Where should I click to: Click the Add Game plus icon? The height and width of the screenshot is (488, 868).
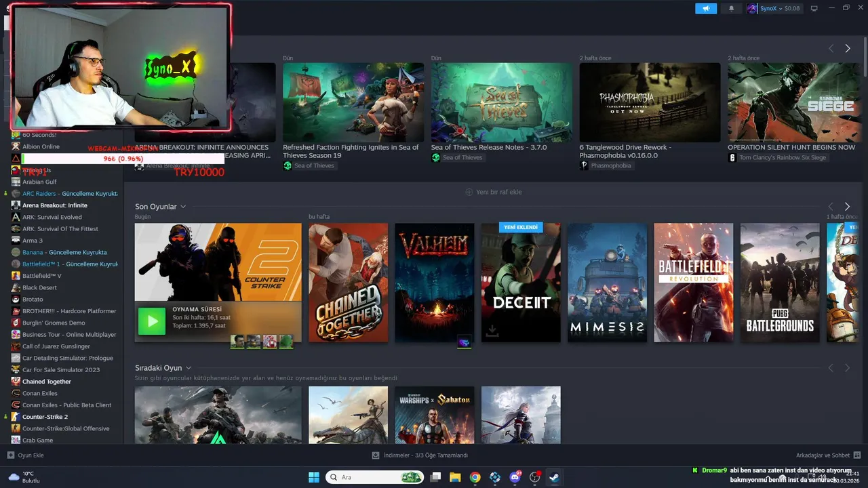(x=11, y=455)
